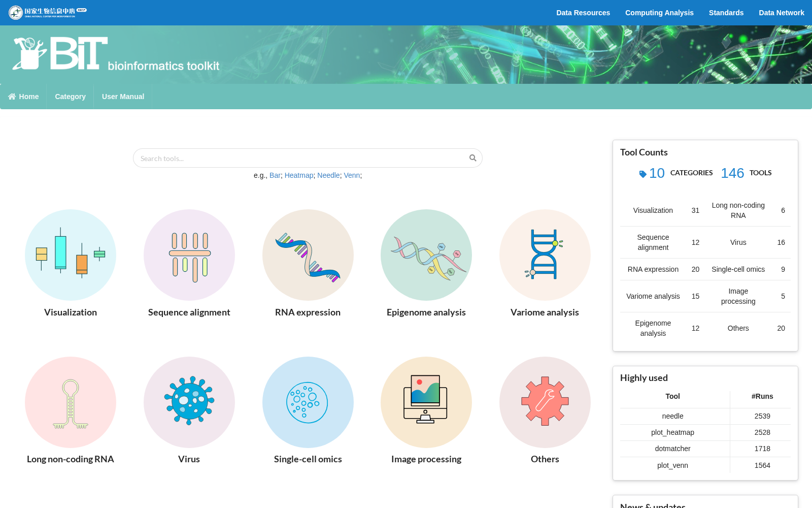Click the 2539 runs value

(762, 416)
